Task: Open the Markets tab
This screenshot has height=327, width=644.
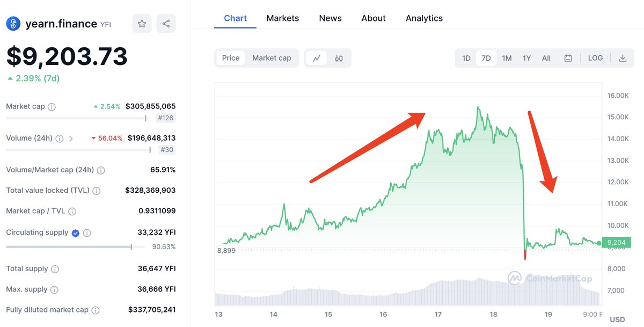Action: click(282, 18)
